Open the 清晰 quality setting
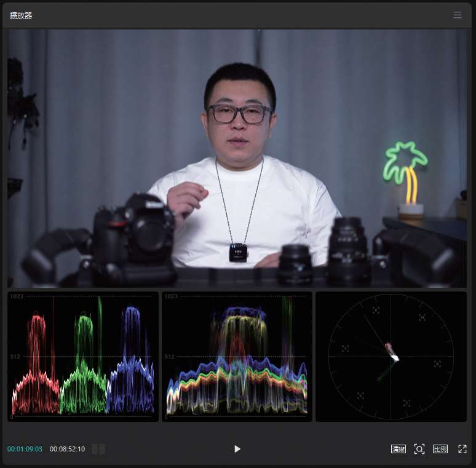This screenshot has height=468, width=476. 399,449
